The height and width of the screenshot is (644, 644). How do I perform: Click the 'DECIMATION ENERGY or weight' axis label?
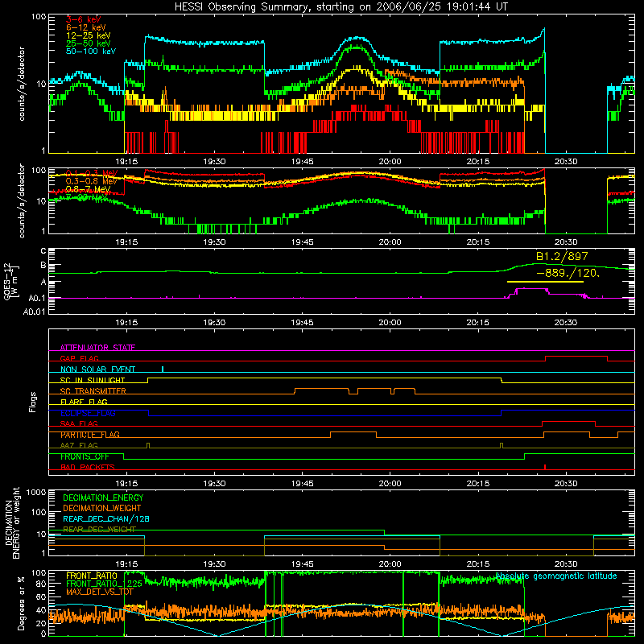pyautogui.click(x=12, y=523)
